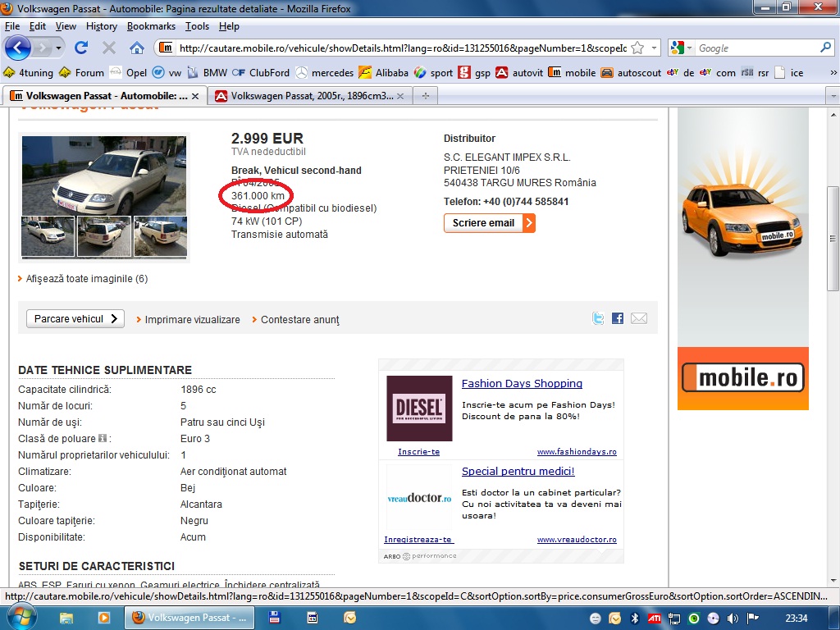Open the URL bar history dropdown
The image size is (840, 630).
pyautogui.click(x=654, y=48)
